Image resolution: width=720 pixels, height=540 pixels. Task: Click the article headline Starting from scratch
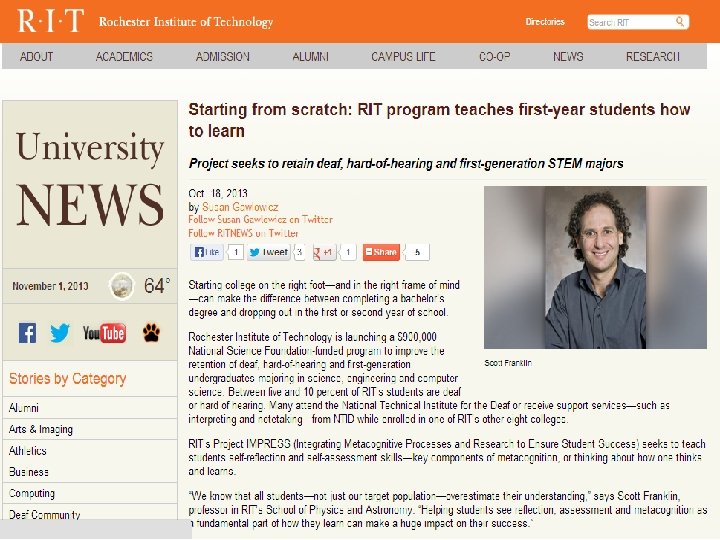439,120
